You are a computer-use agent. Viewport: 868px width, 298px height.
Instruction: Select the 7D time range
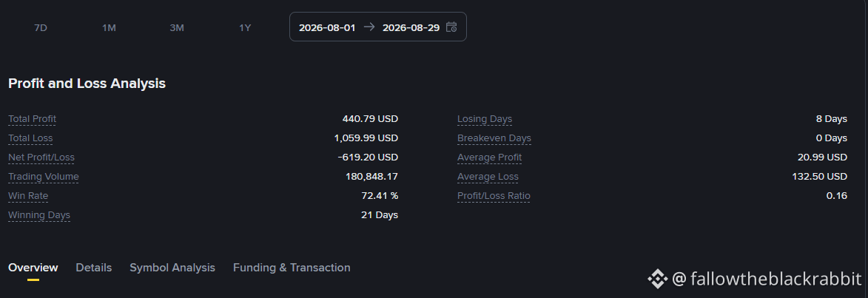41,27
